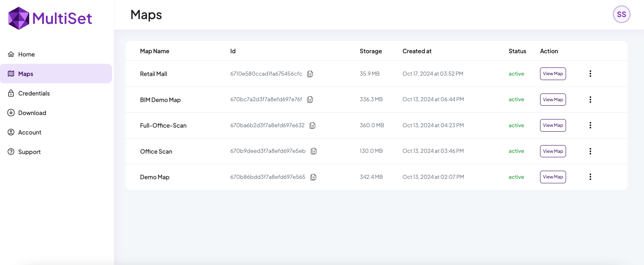Viewport: 644px width, 265px height.
Task: Click the Full-Office-Scan map name
Action: pos(163,126)
